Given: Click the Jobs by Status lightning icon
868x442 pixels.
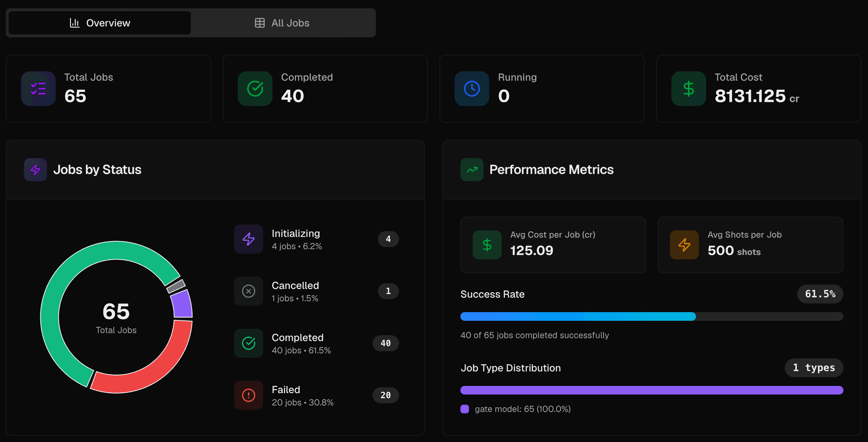Looking at the screenshot, I should point(35,170).
